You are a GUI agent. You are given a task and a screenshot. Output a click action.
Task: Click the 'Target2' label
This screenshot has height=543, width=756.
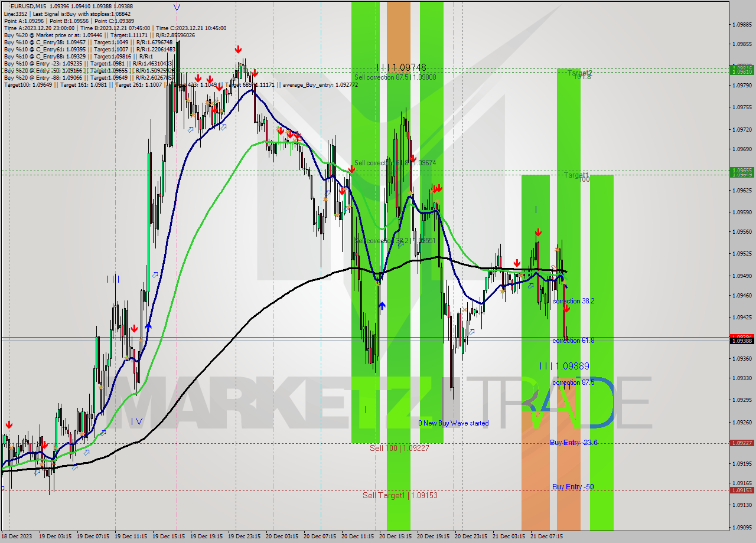point(579,73)
